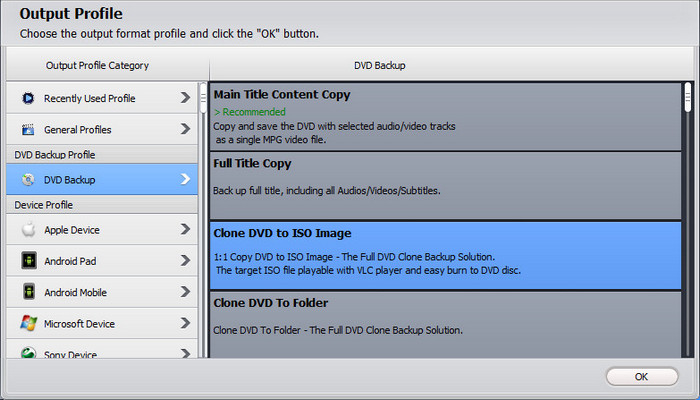
Task: Choose Android Pad category label
Action: [x=70, y=261]
